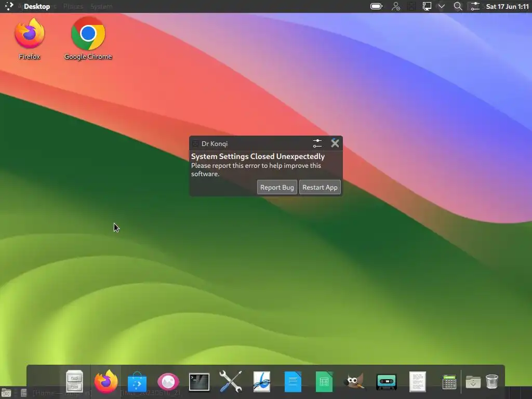Launch file cabinet manager from dock
Screen dimensions: 532x399
(75, 381)
